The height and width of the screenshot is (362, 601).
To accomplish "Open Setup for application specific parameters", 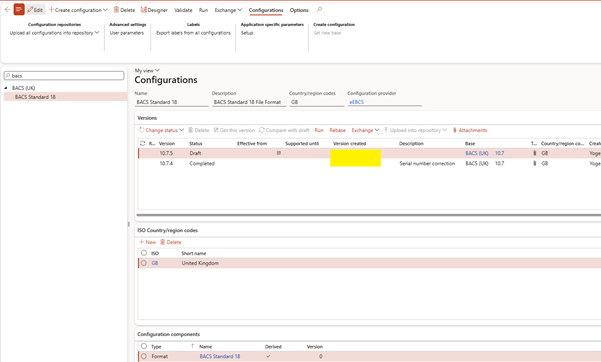I will coord(247,33).
